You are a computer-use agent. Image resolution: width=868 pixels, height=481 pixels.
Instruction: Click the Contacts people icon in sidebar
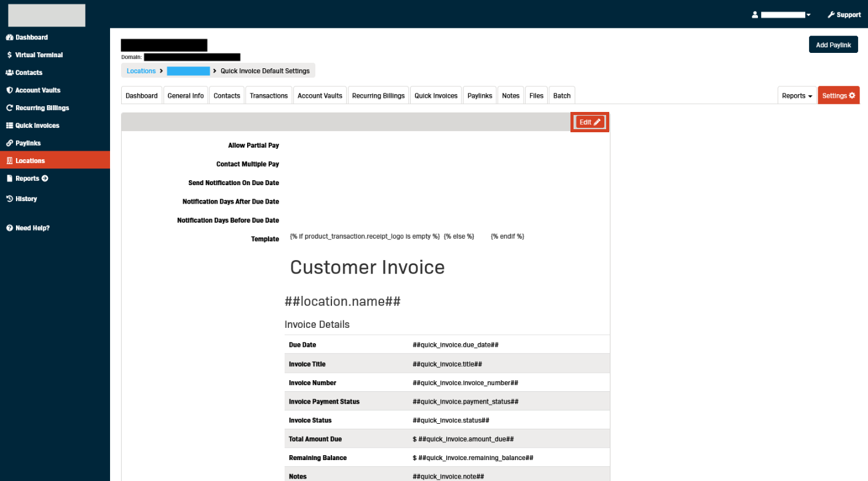click(x=9, y=73)
